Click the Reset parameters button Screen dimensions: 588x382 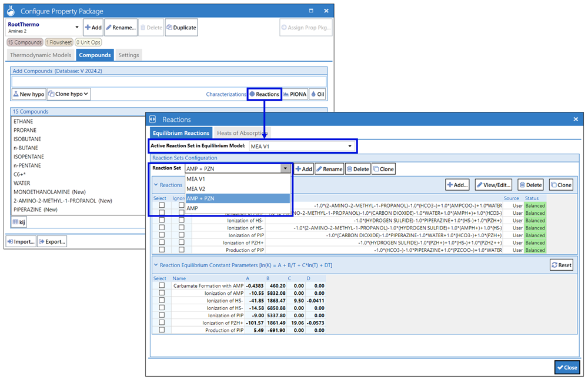(561, 265)
